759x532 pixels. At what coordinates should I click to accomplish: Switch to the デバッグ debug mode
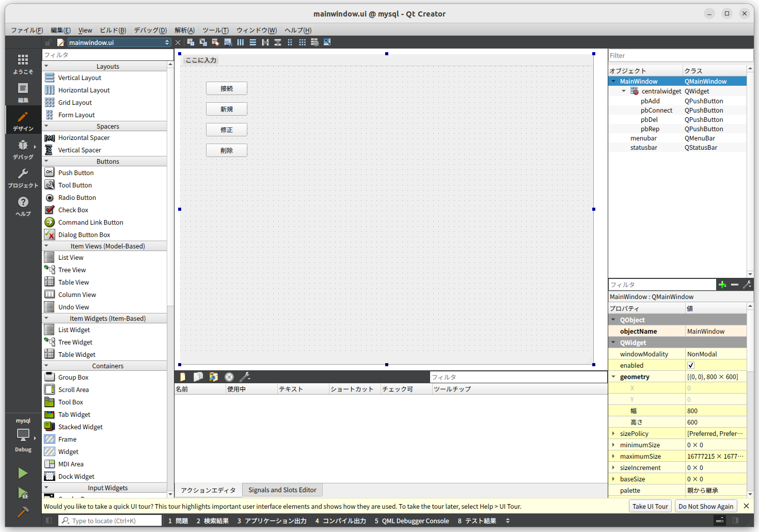coord(23,149)
